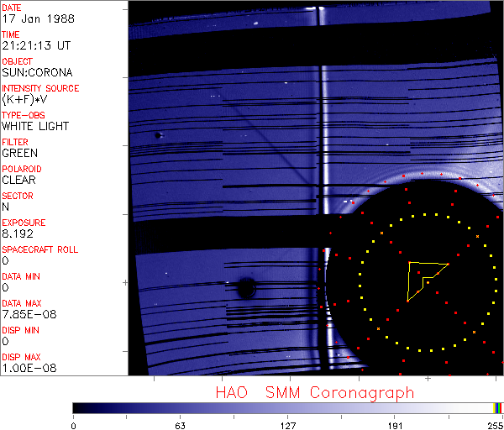Click the 'SPACECRAFT ROLL' label
Screen dimensions: 504x430
[x=39, y=249]
